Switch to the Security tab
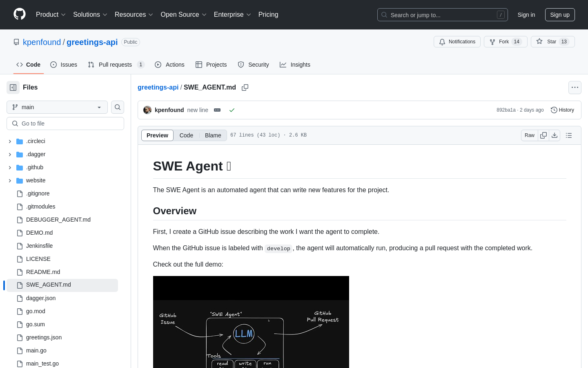Screen dimensions: 588x368 tap(253, 65)
